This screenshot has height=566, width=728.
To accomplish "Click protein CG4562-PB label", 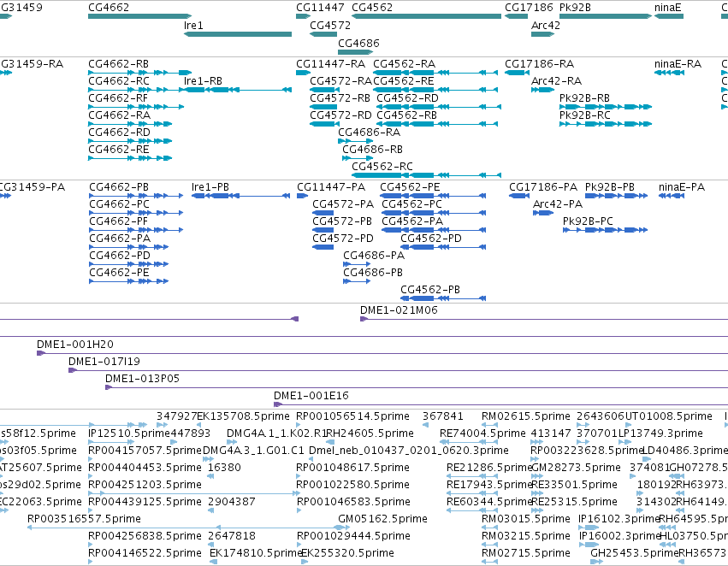I will click(x=430, y=290).
